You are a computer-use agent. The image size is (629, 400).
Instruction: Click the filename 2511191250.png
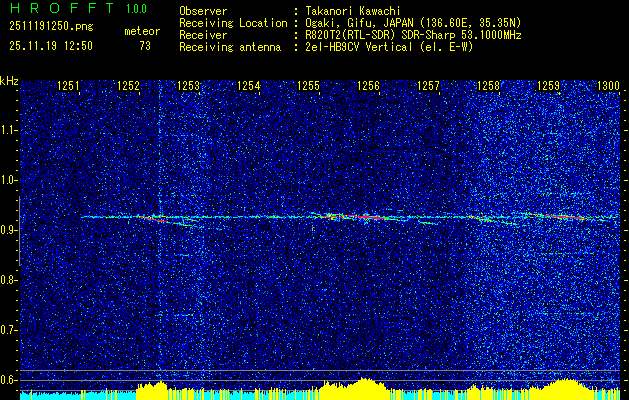[51, 26]
